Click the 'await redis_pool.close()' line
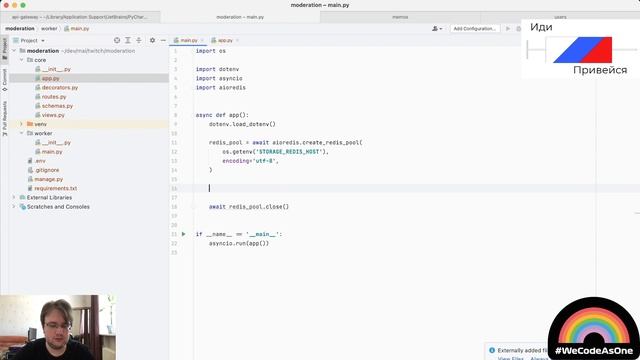 click(x=249, y=207)
